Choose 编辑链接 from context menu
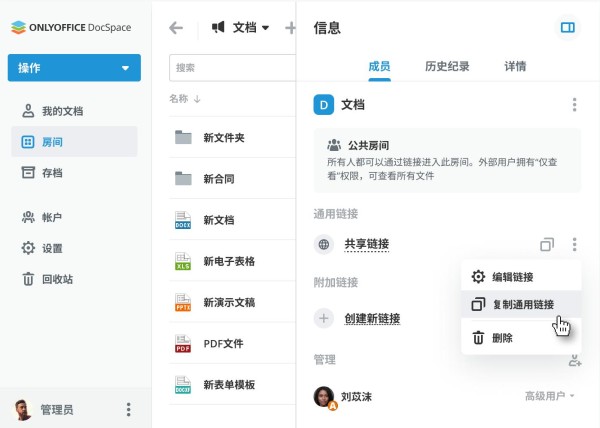The height and width of the screenshot is (428, 600). pos(521,277)
